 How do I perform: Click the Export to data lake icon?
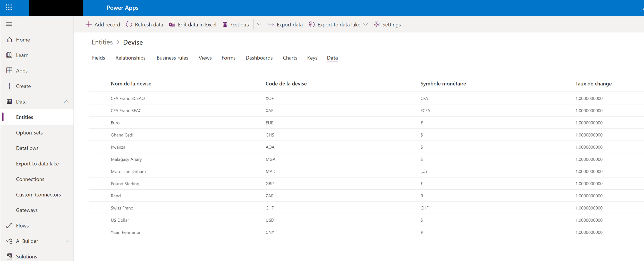click(x=312, y=24)
